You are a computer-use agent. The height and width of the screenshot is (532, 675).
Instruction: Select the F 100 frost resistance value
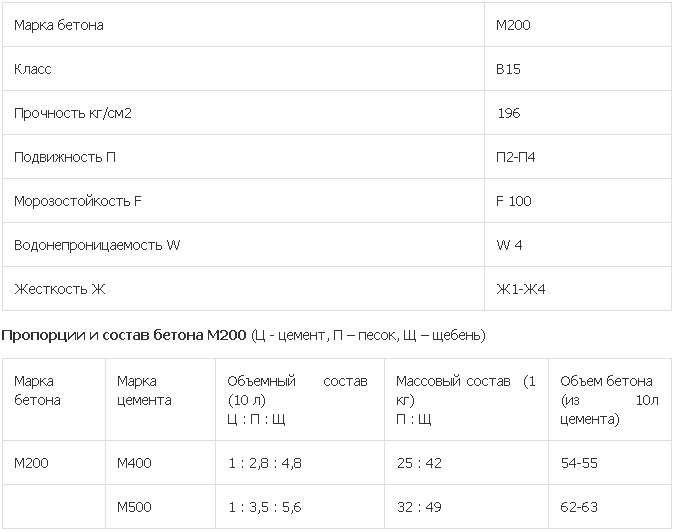click(514, 201)
